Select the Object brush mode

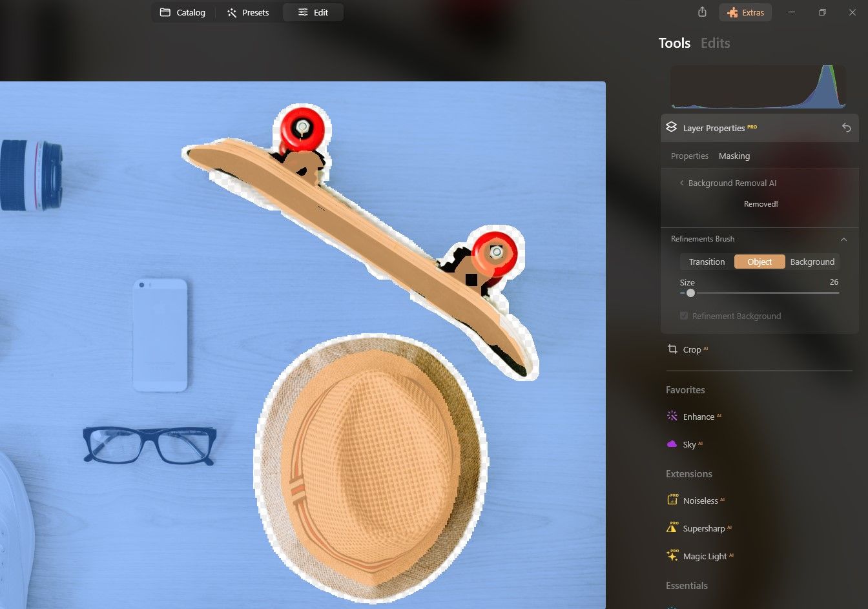[759, 262]
